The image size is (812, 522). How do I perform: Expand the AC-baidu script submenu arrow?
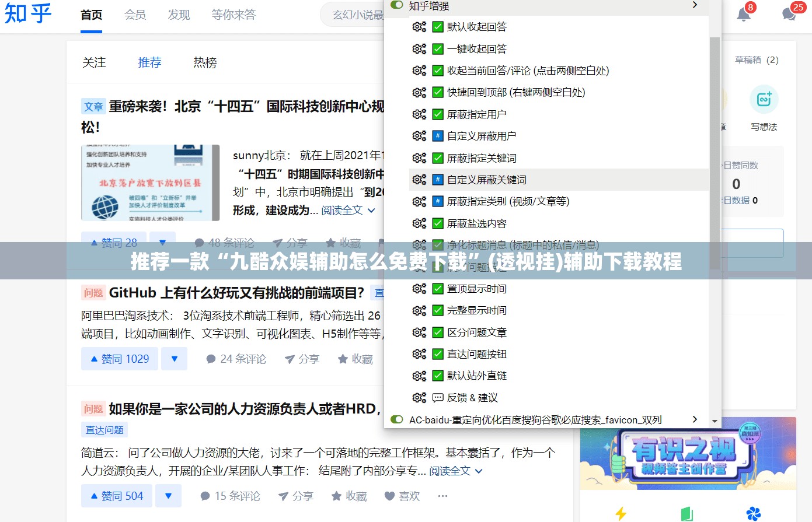click(x=695, y=419)
